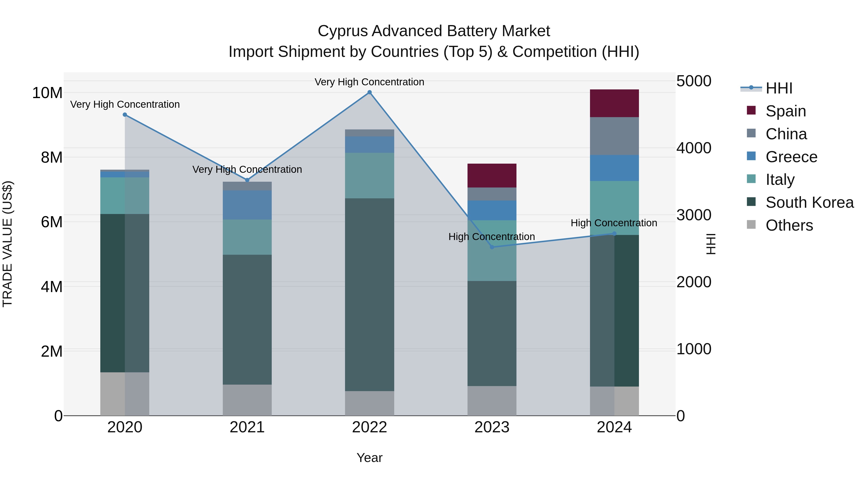Click the 'High Concentration' label near 2023
This screenshot has height=488, width=868.
coord(492,237)
